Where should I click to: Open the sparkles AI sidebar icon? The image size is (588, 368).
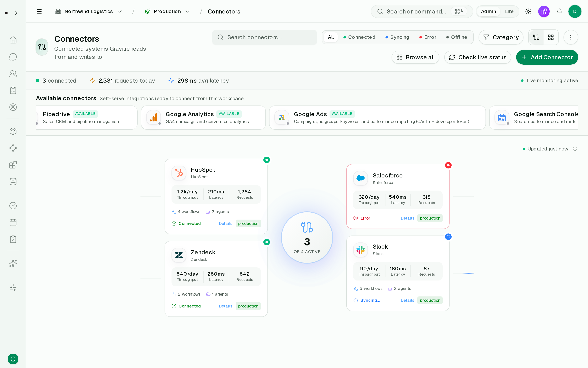click(13, 263)
